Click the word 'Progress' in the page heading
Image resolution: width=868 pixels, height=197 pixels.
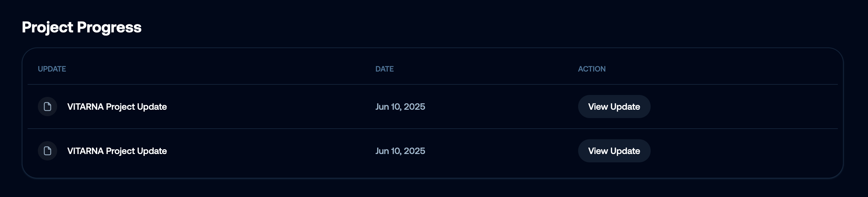(x=109, y=27)
